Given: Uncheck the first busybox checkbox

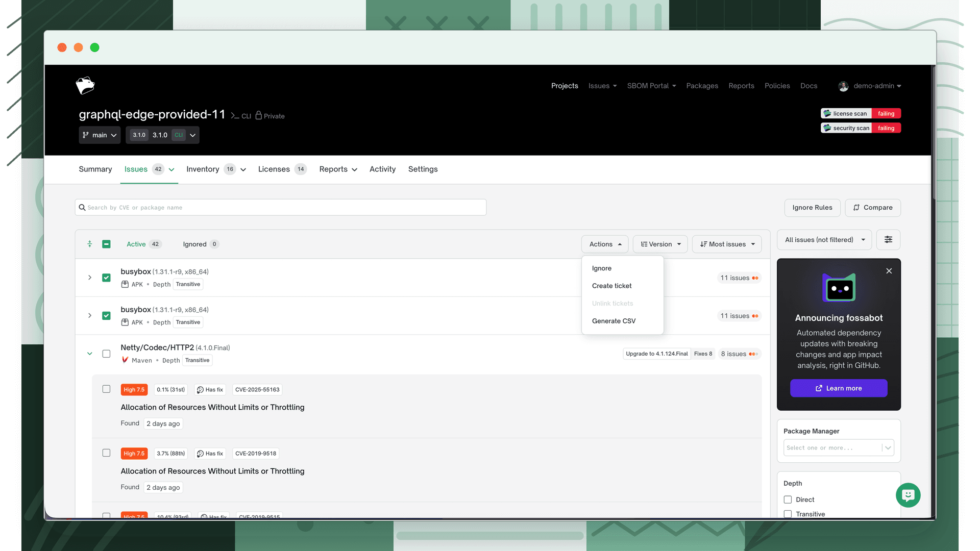Looking at the screenshot, I should pyautogui.click(x=106, y=278).
